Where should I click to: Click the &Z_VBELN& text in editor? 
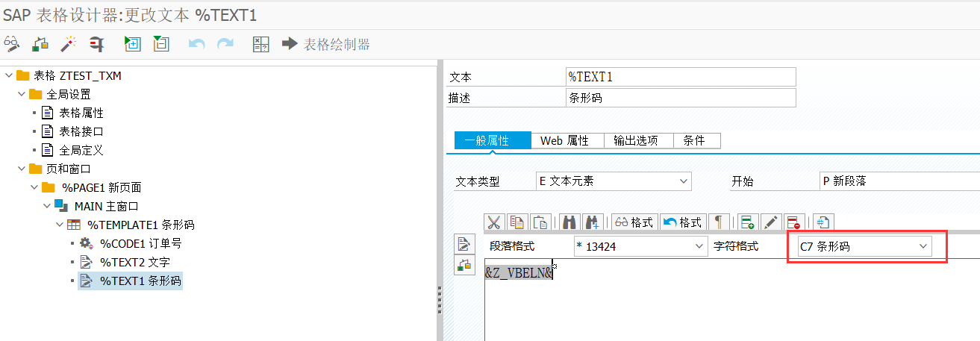coord(519,273)
